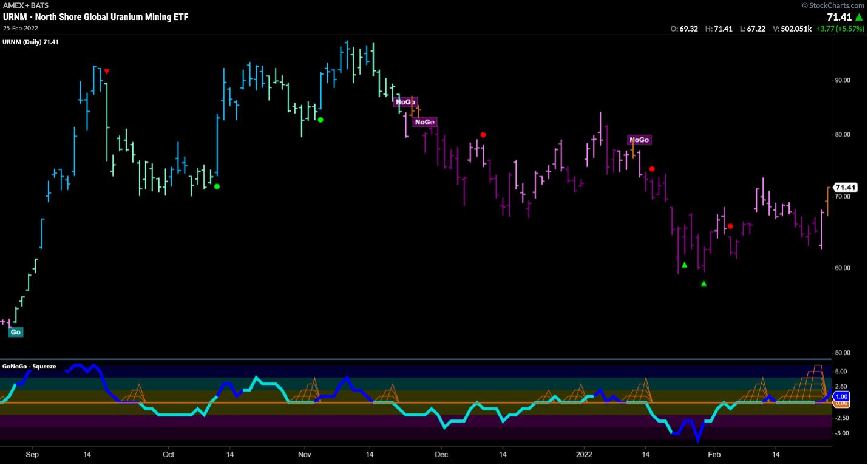Click green circle marker in early November

[320, 120]
